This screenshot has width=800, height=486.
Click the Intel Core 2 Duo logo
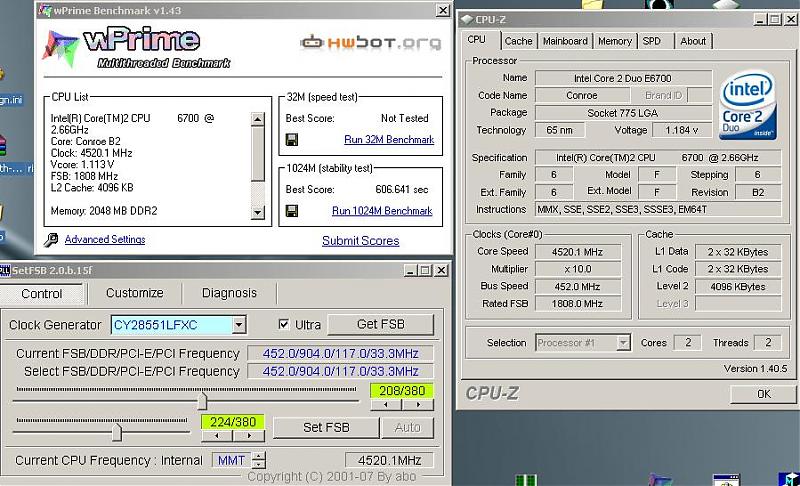748,106
